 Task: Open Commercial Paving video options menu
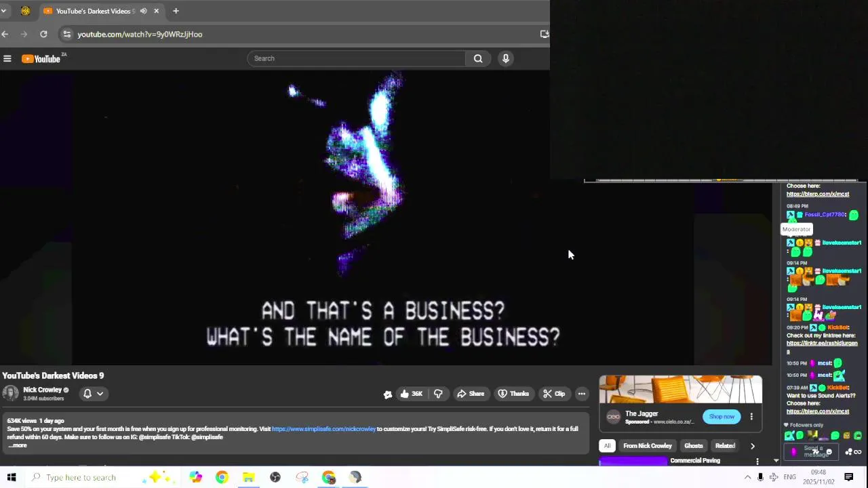[x=757, y=462]
